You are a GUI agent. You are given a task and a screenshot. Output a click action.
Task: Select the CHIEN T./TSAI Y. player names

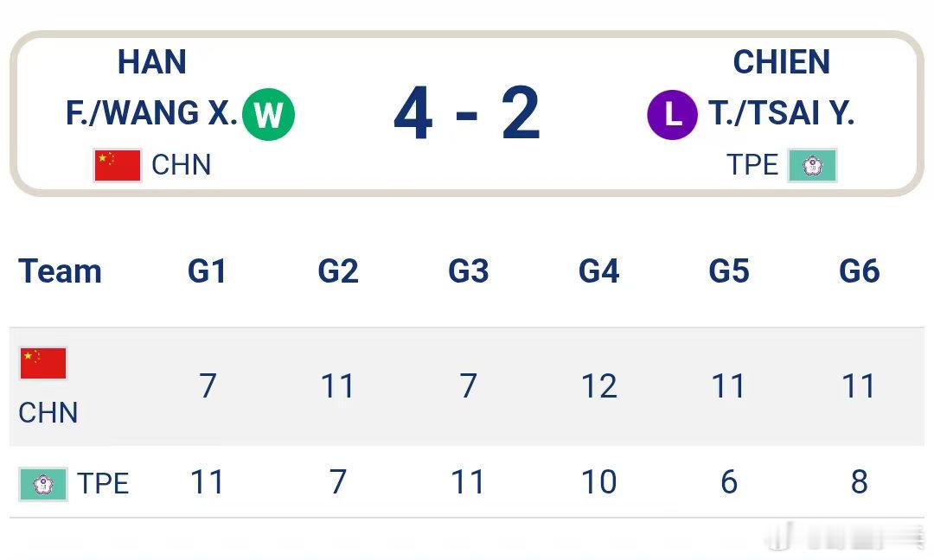point(782,87)
